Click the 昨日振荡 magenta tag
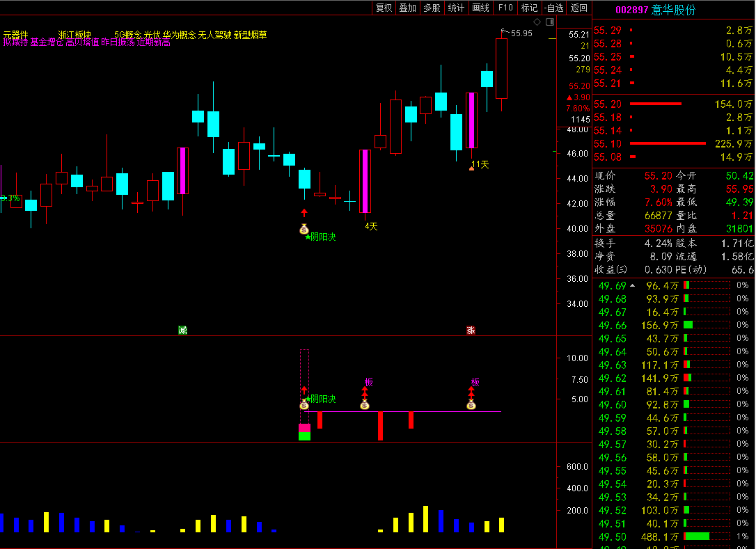The image size is (756, 549). tap(118, 42)
